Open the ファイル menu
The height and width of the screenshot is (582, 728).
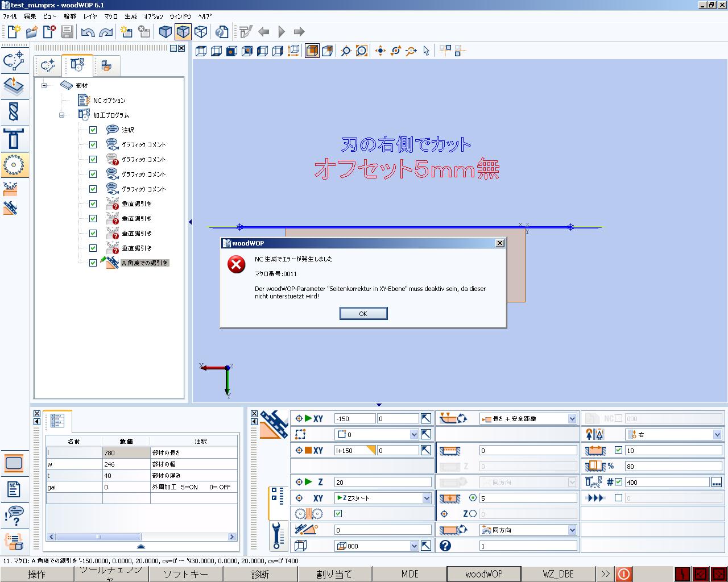[10, 16]
